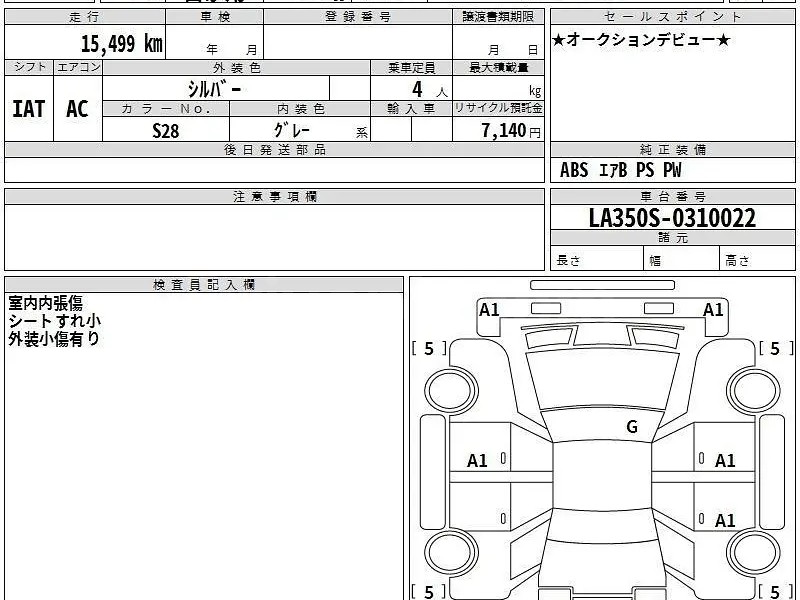Select the A1 damage marker on front left
This screenshot has width=800, height=600.
490,308
